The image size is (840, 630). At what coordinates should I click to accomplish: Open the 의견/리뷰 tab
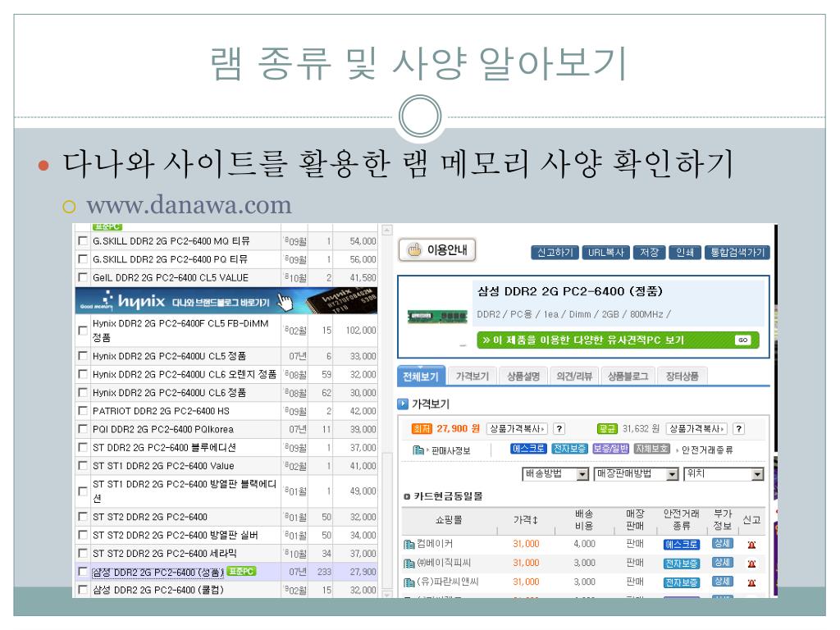click(x=574, y=377)
